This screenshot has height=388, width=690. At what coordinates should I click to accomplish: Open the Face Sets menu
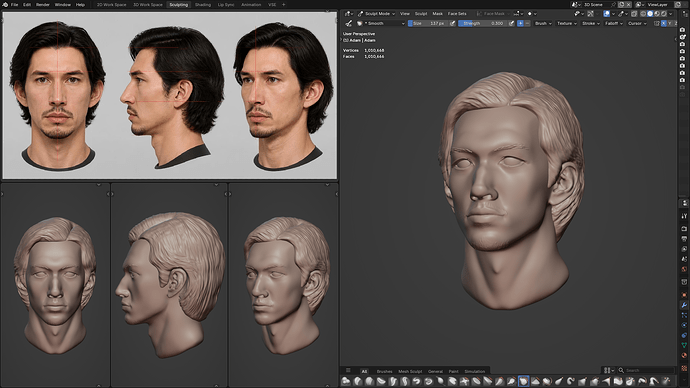click(x=457, y=14)
